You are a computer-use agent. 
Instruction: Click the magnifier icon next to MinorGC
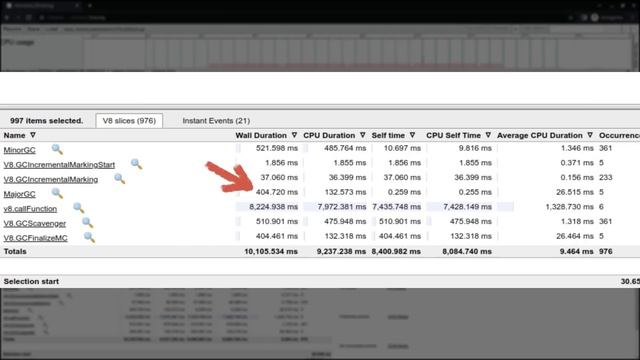tap(57, 149)
